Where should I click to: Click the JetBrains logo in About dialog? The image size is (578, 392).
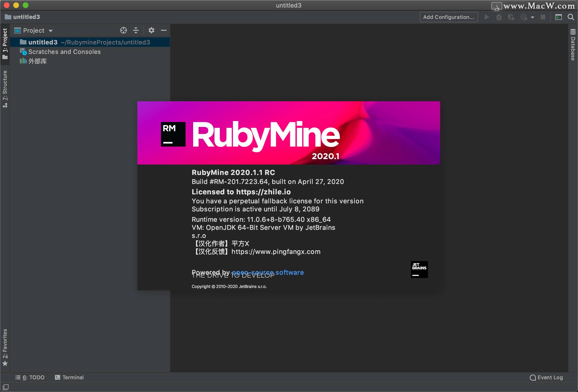click(419, 270)
